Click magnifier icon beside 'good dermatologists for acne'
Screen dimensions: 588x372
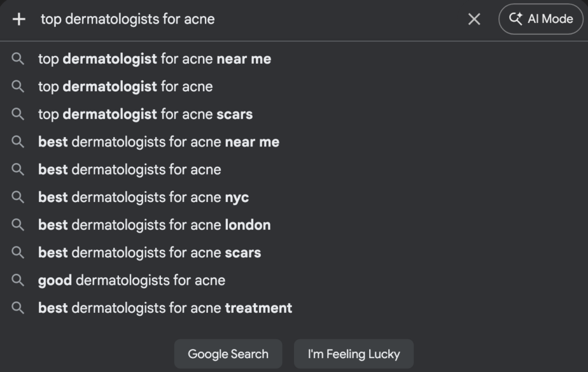pos(18,280)
